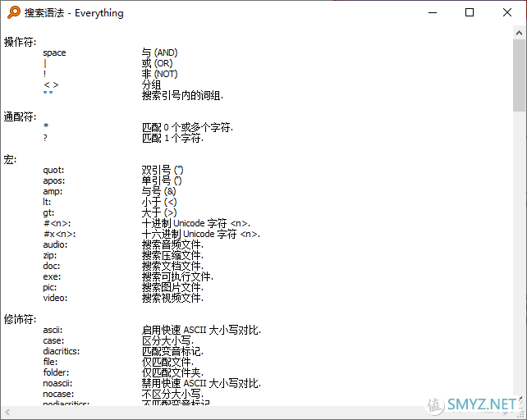Click the '搜索图片文件.' text
527x420 pixels.
[172, 288]
